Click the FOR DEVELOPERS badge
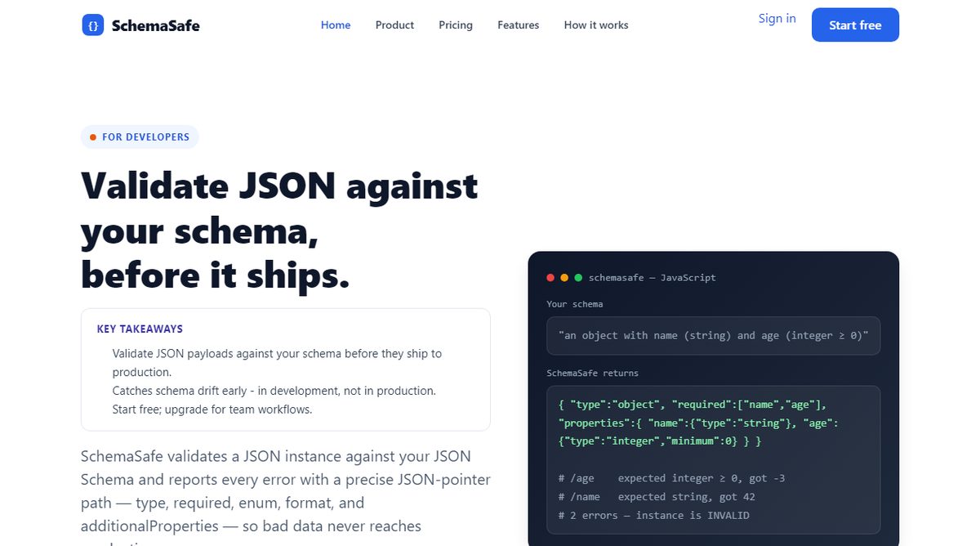This screenshot has height=546, width=980. [x=140, y=137]
